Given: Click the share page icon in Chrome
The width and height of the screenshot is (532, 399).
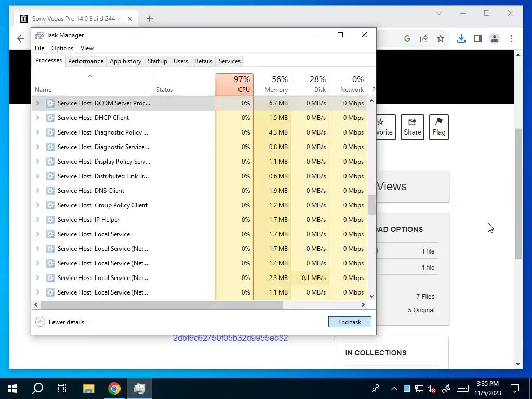Looking at the screenshot, I should [424, 38].
